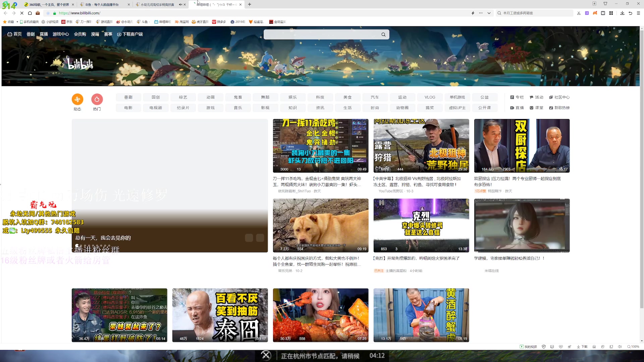Click the search magnifier in bilibili header

[383, 35]
